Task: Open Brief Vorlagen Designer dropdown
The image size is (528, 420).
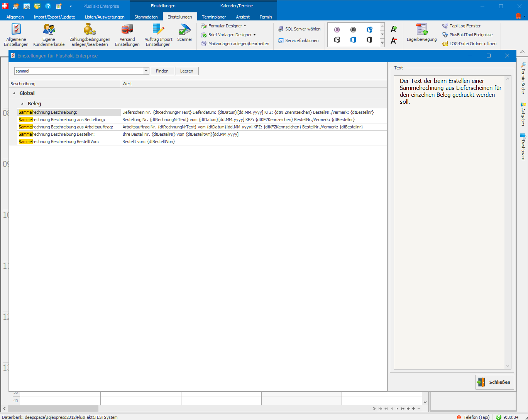Action: 228,35
